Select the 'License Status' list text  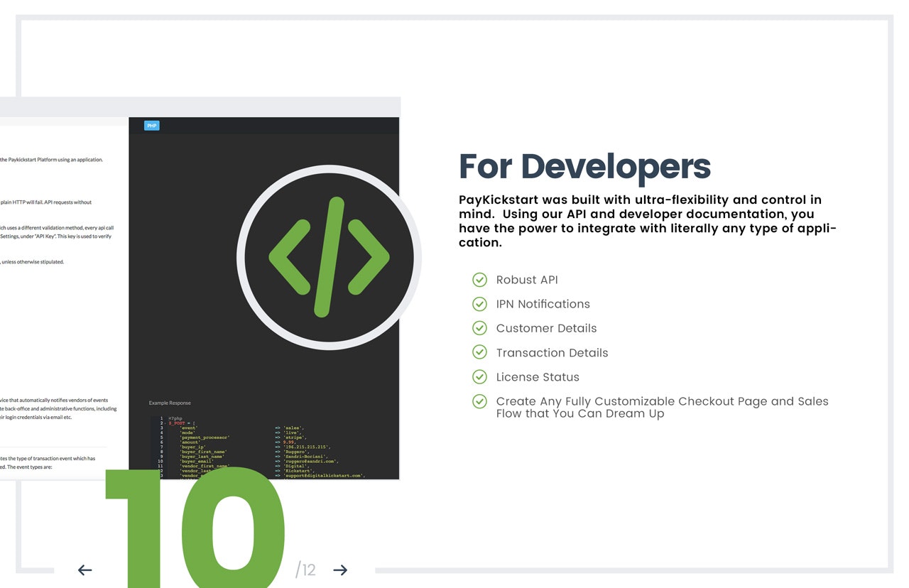(x=538, y=377)
